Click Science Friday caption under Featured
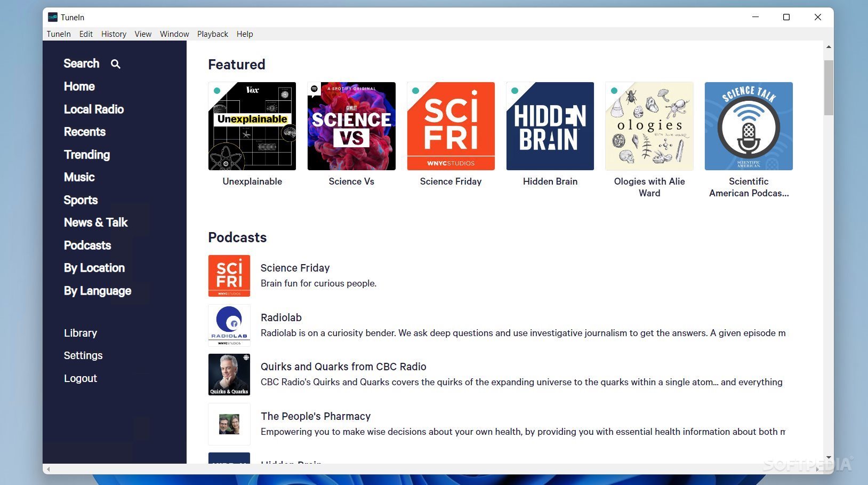Screen dimensions: 868x485 tap(451, 181)
